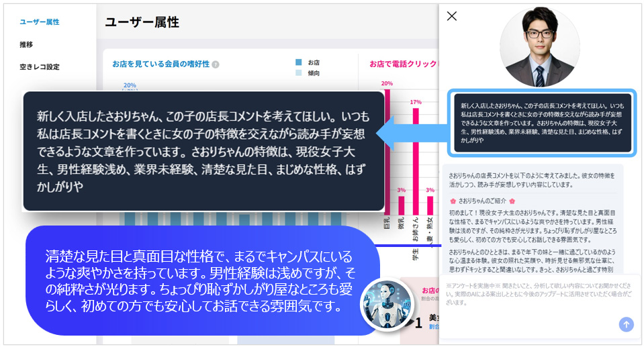Open the 空きレコ設定 sidebar menu item
The width and height of the screenshot is (644, 347).
click(40, 67)
